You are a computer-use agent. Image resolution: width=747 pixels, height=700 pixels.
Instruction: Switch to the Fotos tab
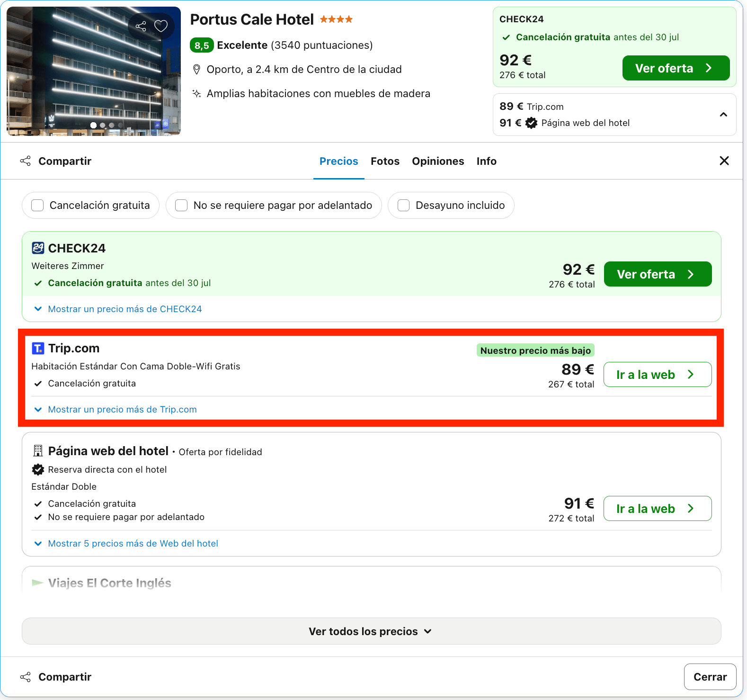(x=385, y=161)
